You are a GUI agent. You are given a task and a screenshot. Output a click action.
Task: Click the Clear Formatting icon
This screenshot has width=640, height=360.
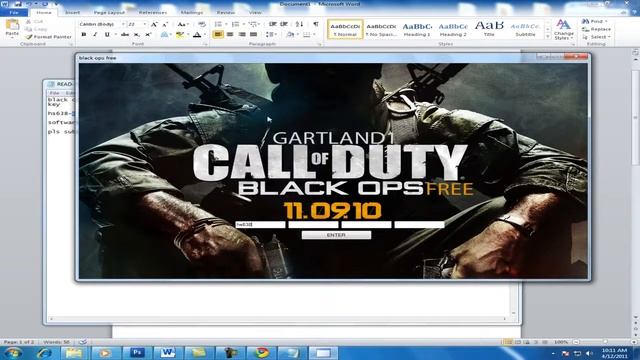click(x=202, y=25)
